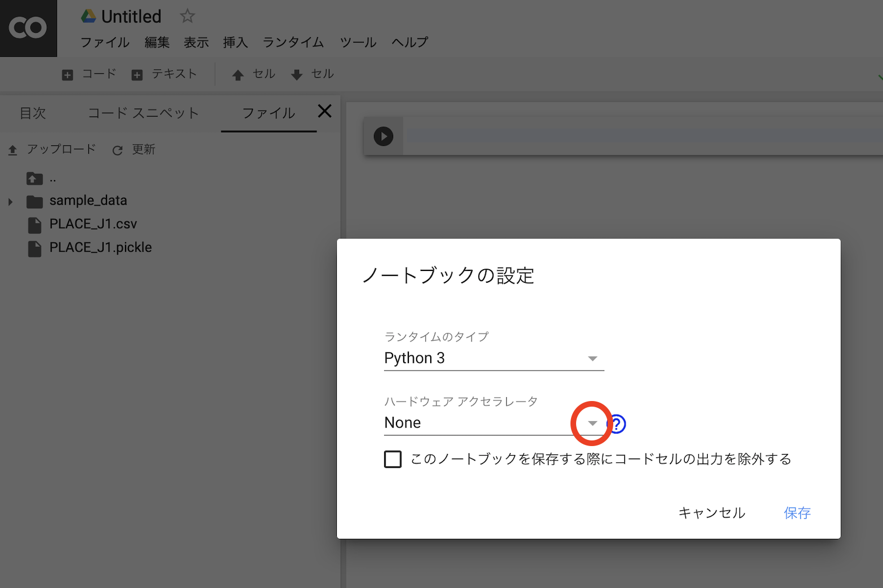Check the exclude code cell output checkbox
Viewport: 883px width, 588px height.
[x=393, y=460]
